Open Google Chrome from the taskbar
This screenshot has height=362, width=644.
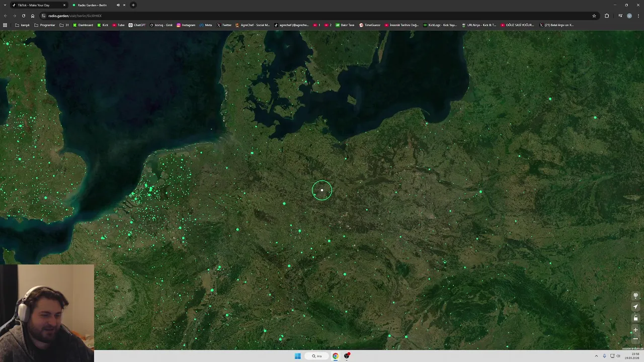(336, 356)
